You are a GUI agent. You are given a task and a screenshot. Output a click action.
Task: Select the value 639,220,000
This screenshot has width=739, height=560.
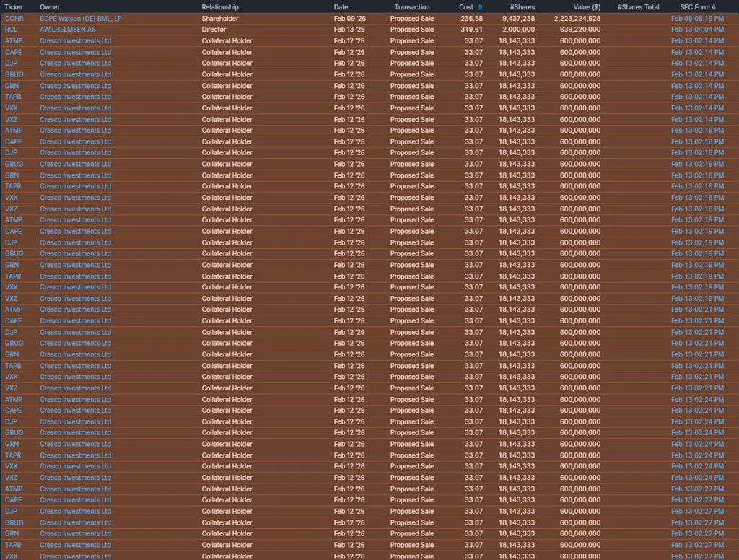(580, 29)
